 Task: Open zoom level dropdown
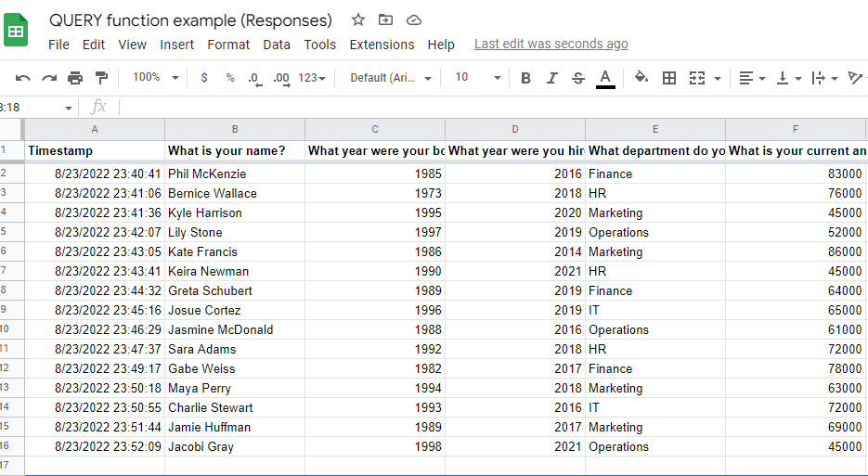click(155, 78)
